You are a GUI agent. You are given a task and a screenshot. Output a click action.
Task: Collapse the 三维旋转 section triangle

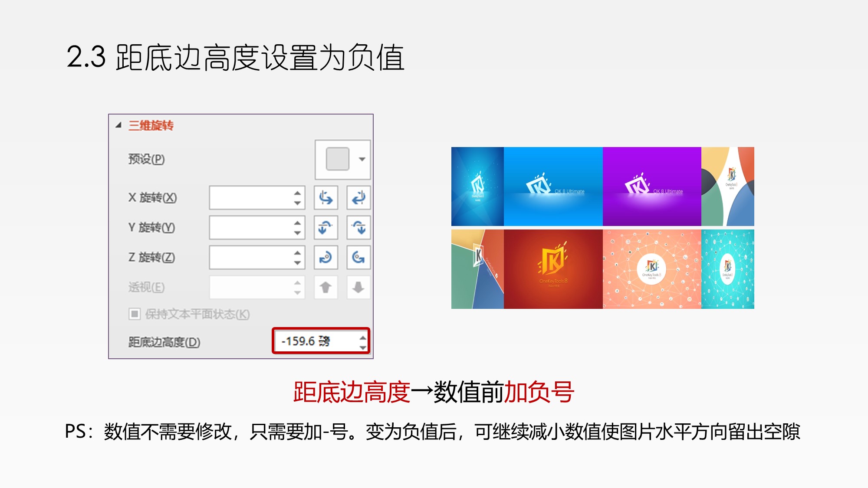click(x=118, y=125)
